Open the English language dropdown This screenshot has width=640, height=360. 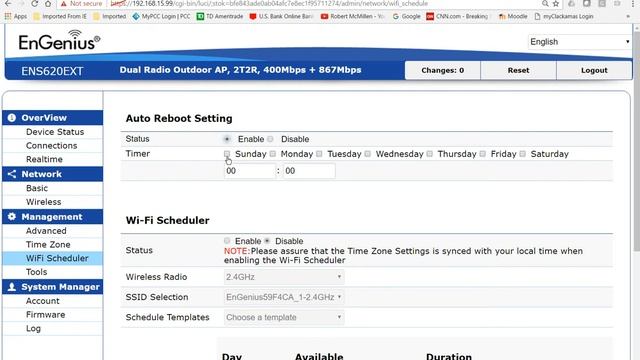[x=580, y=42]
